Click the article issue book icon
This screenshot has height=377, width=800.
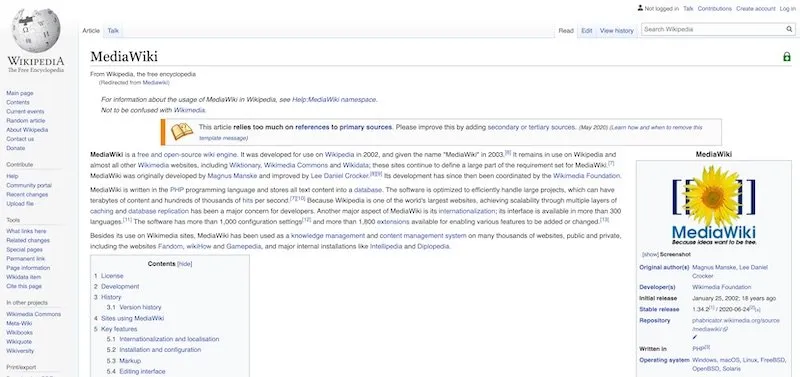(182, 132)
